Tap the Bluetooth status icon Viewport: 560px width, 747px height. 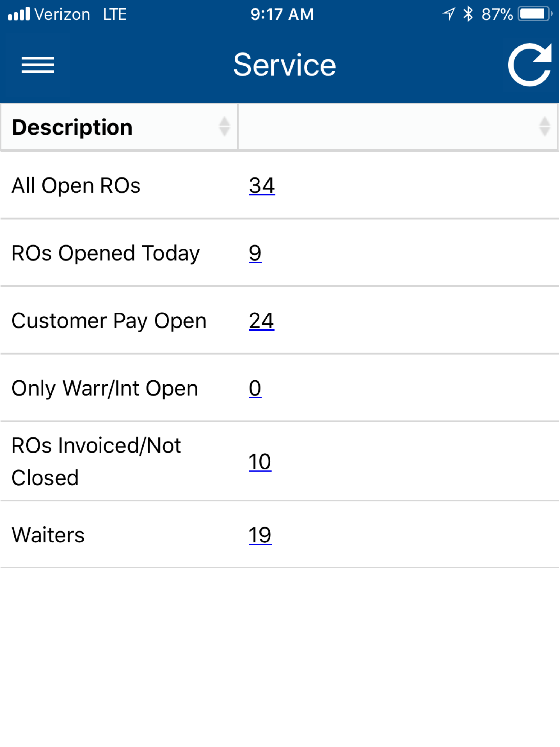coord(468,14)
